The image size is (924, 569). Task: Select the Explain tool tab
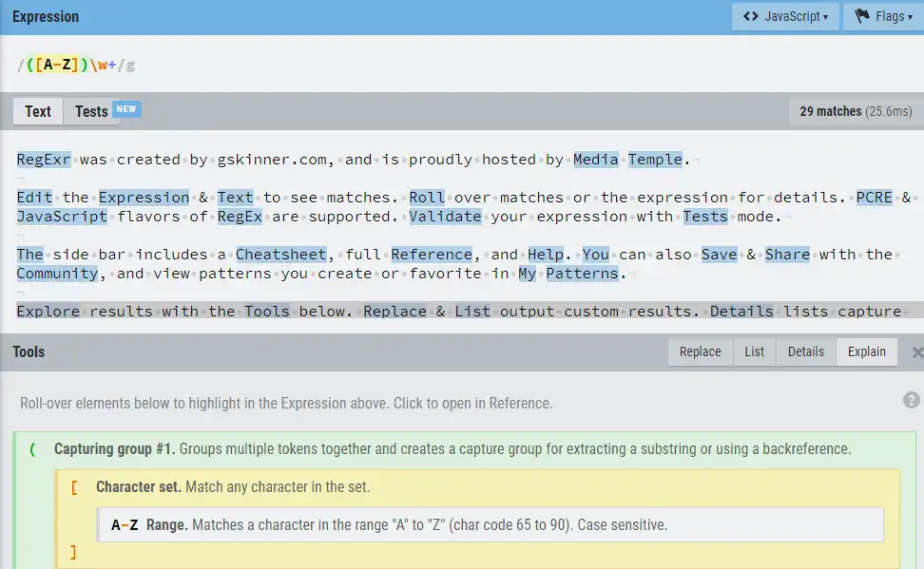(x=866, y=351)
